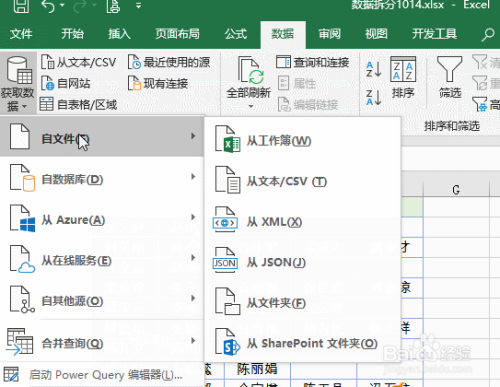The image size is (500, 387).
Task: Expand the 自数据库 submenu arrow
Action: coord(193,177)
